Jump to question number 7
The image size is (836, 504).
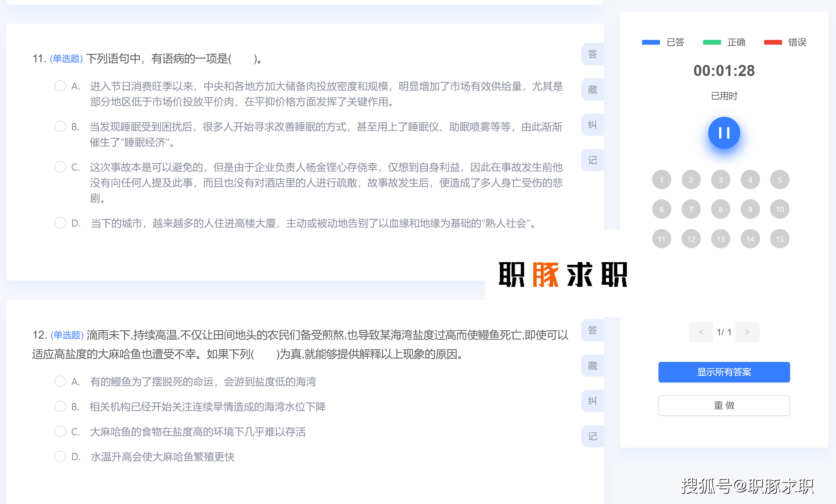coord(691,209)
